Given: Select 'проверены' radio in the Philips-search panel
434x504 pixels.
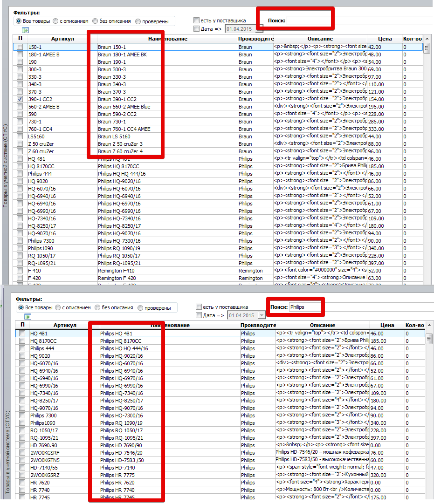Looking at the screenshot, I should (140, 308).
